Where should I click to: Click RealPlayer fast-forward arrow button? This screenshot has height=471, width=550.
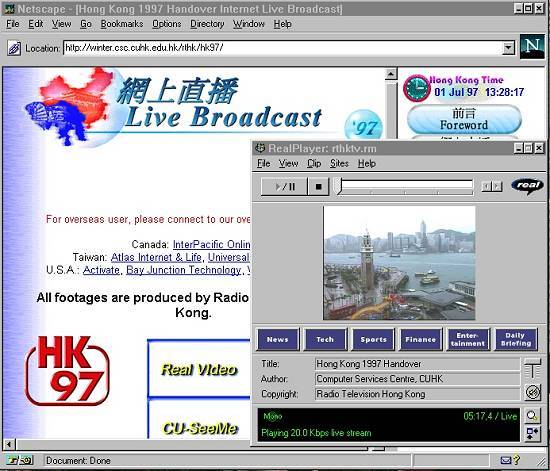[497, 187]
